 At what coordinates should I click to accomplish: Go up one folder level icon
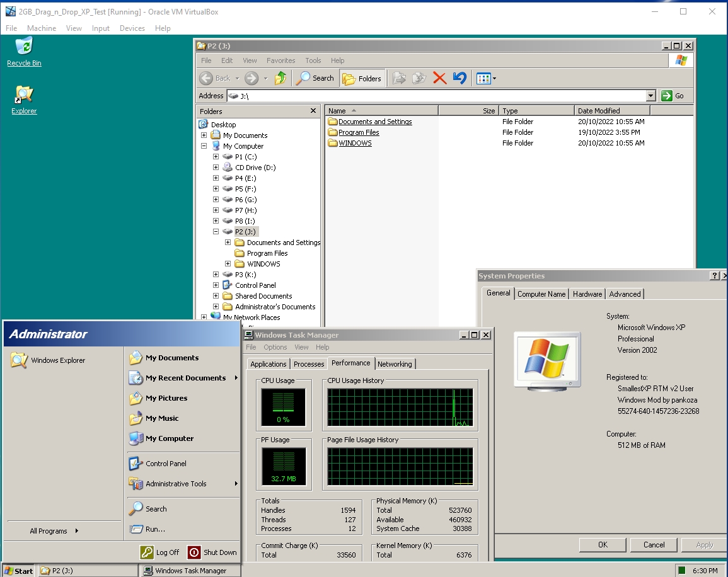coord(280,78)
